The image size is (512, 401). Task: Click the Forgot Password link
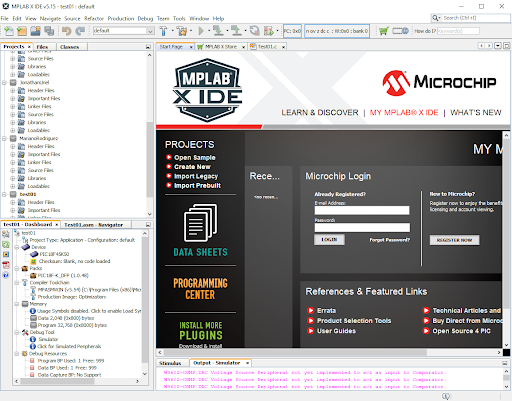[389, 240]
